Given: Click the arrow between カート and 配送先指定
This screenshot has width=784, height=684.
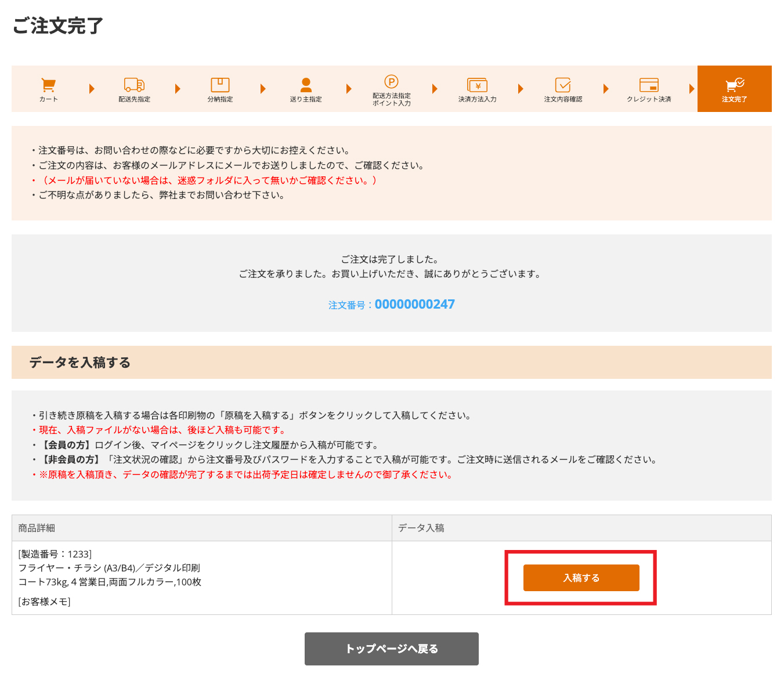Looking at the screenshot, I should [x=92, y=89].
